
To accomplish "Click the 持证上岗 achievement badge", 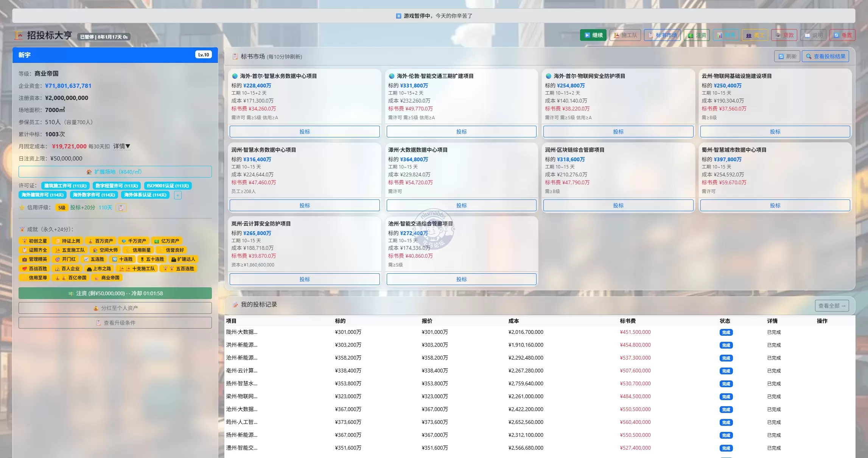I will [x=67, y=241].
